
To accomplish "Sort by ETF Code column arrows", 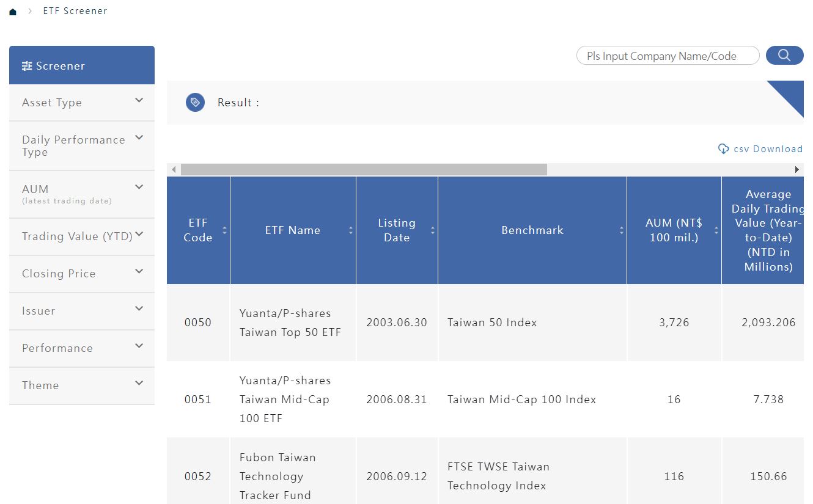I will (224, 230).
